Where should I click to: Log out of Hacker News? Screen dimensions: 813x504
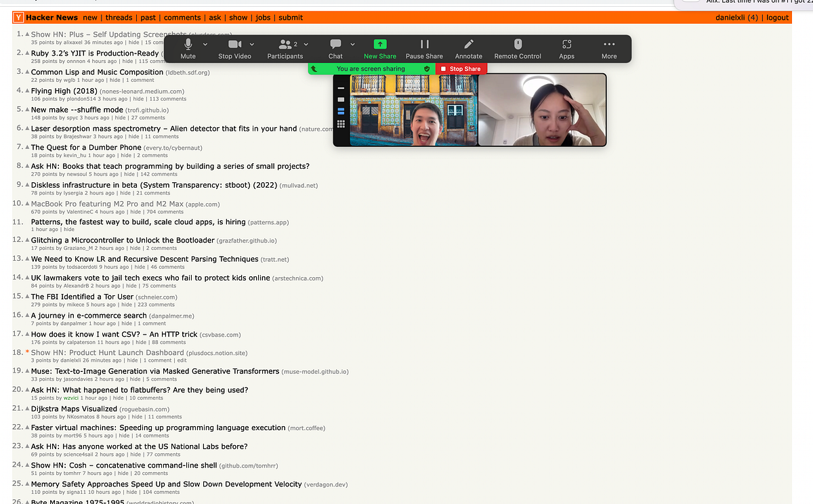click(777, 18)
